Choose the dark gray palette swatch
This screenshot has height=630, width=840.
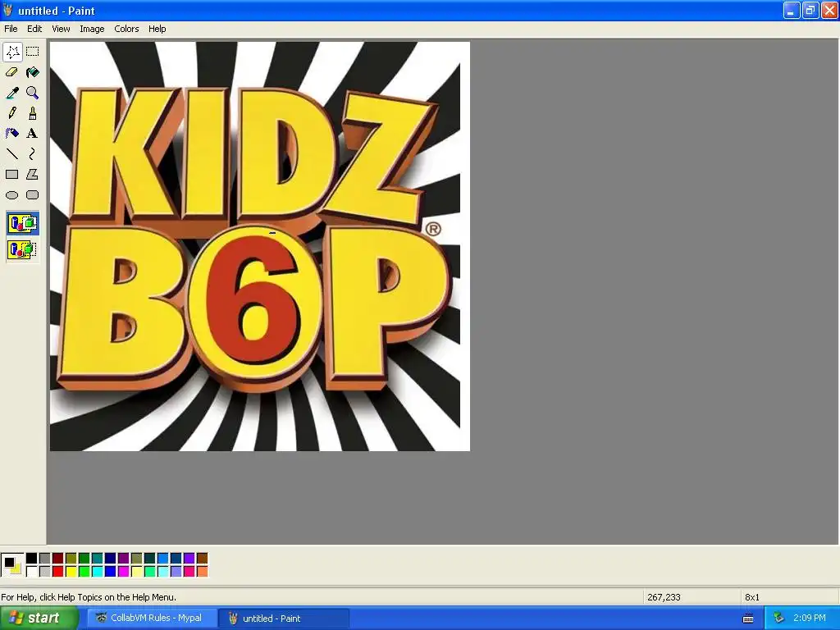(45, 558)
